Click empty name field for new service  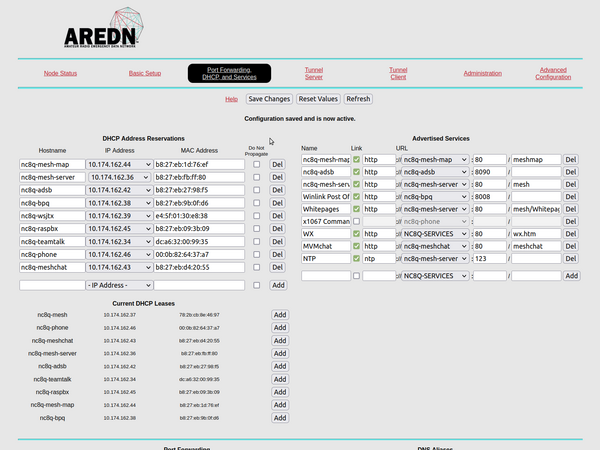pos(326,276)
